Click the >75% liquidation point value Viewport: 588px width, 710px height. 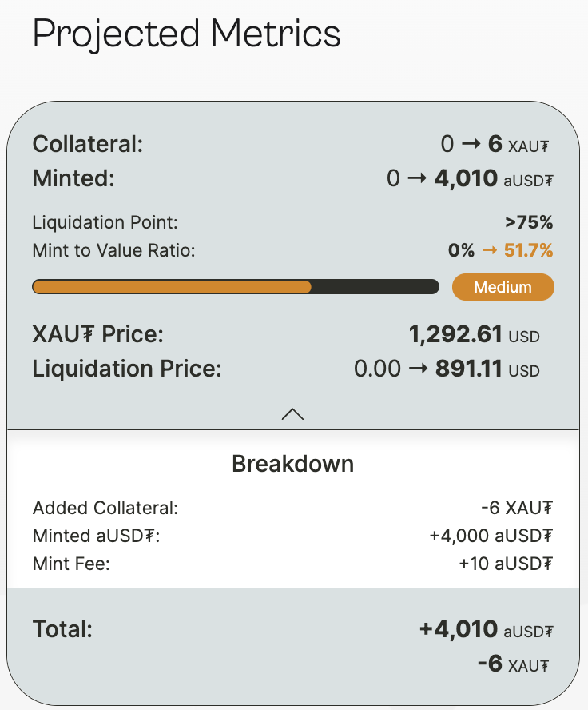(x=529, y=222)
